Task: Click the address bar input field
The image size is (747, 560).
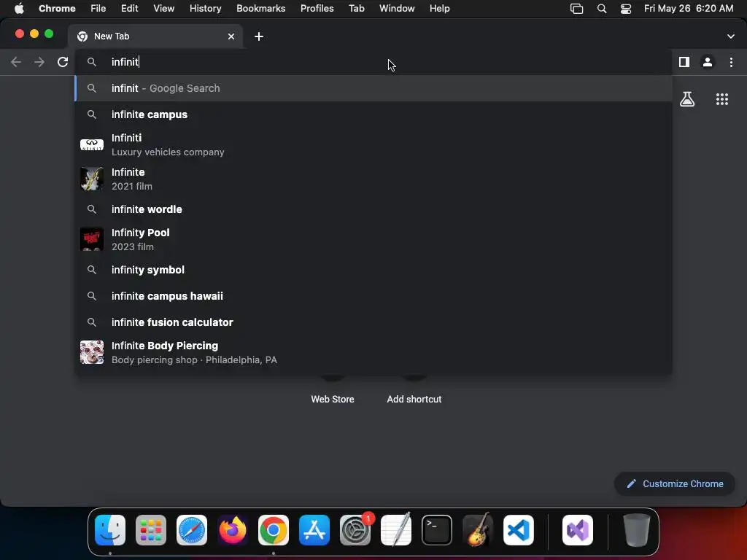Action: [x=373, y=62]
